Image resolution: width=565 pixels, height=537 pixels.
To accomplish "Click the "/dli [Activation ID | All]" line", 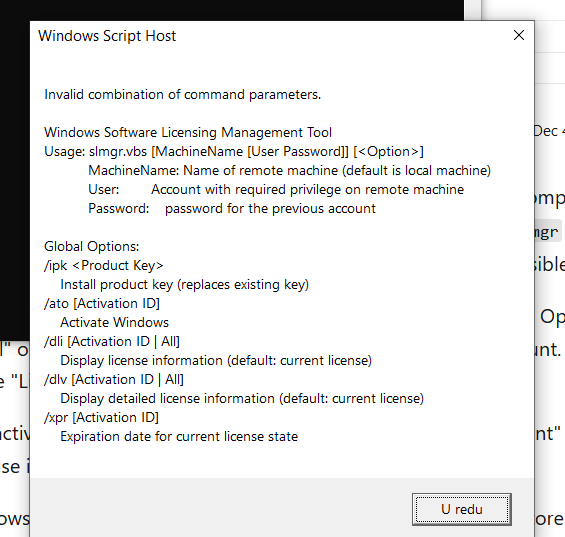I will point(112,341).
